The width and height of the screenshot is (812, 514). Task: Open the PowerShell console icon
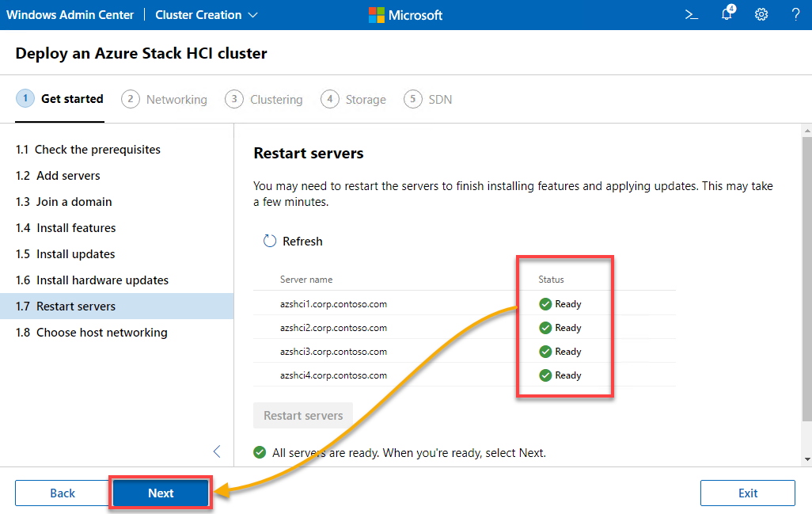pos(692,15)
